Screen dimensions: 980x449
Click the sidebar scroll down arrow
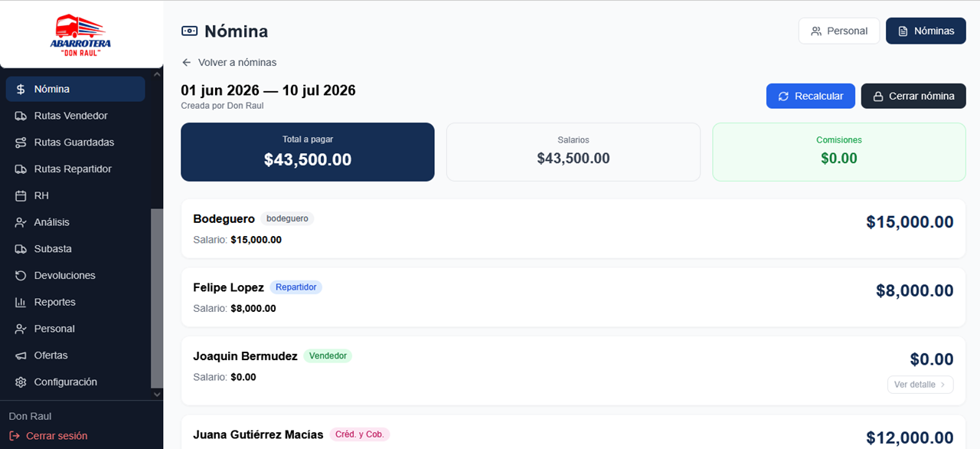click(157, 395)
